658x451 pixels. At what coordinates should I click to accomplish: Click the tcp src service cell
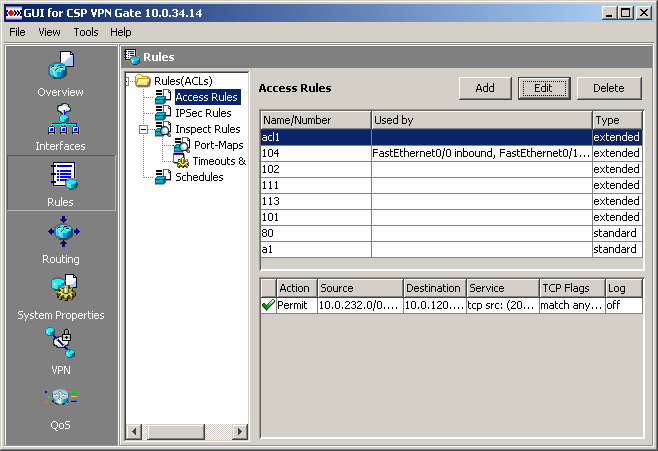[x=503, y=305]
